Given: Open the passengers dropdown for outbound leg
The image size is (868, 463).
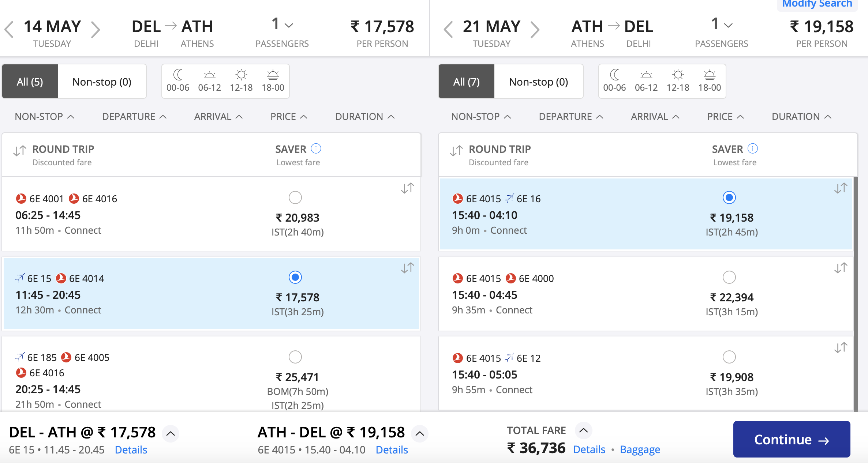Looking at the screenshot, I should (289, 25).
